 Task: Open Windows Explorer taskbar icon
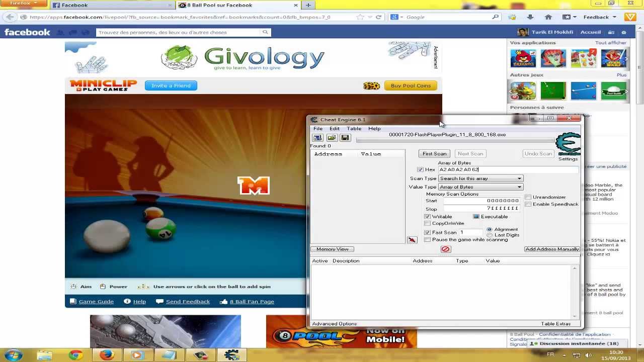point(45,355)
